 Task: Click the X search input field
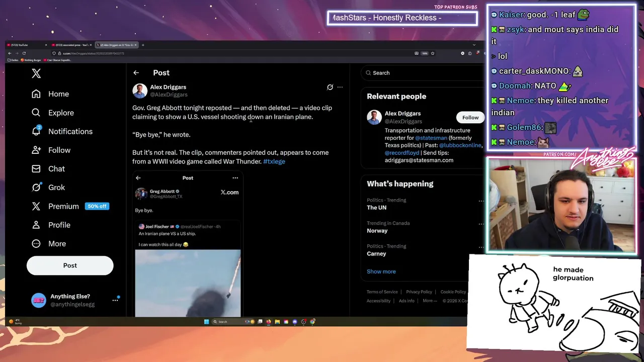point(423,73)
